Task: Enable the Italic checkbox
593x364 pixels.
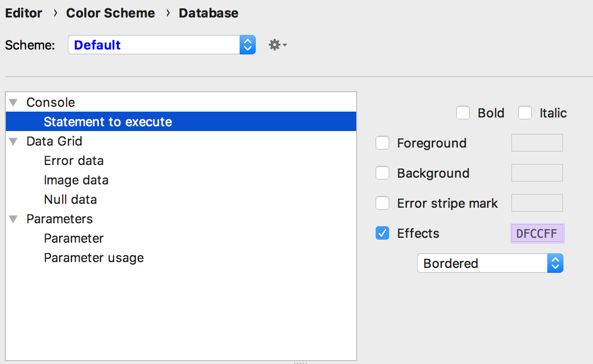Action: coord(525,113)
